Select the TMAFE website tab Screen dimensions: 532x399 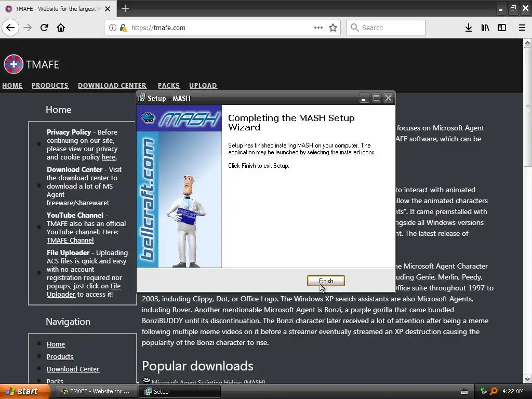[58, 9]
